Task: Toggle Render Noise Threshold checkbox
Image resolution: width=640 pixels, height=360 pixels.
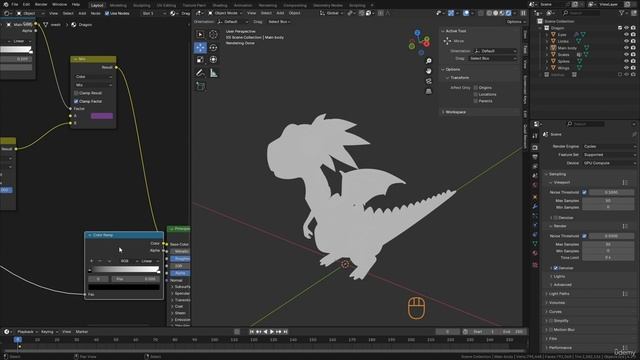Action: [584, 236]
